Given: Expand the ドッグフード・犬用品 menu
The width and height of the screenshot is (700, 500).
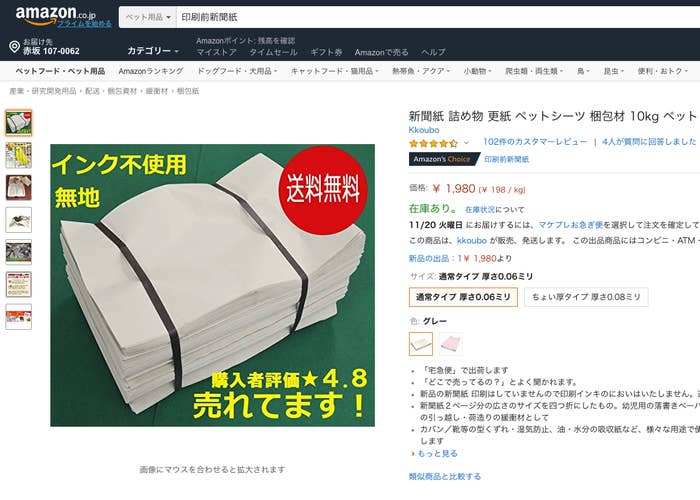Looking at the screenshot, I should [238, 71].
